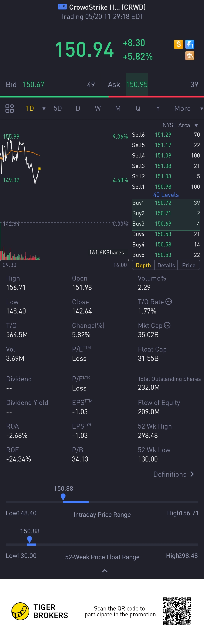204x644 pixels.
Task: Switch to the Q quarterly chart
Action: tap(138, 108)
